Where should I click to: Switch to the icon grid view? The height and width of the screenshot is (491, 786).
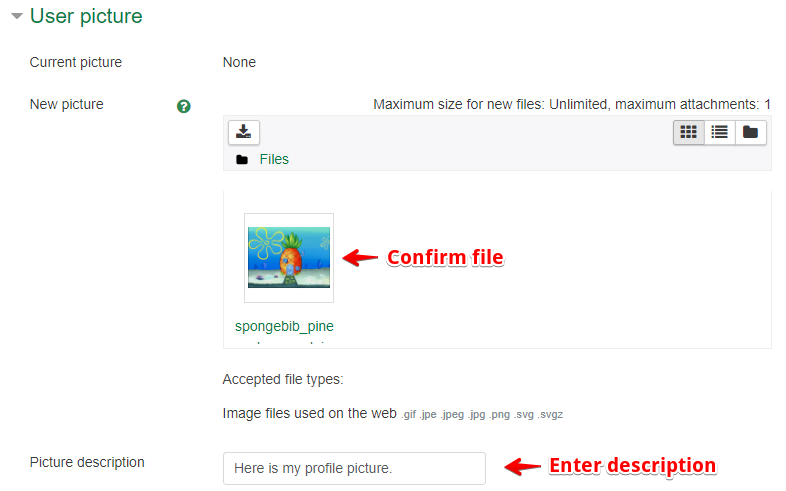point(688,132)
